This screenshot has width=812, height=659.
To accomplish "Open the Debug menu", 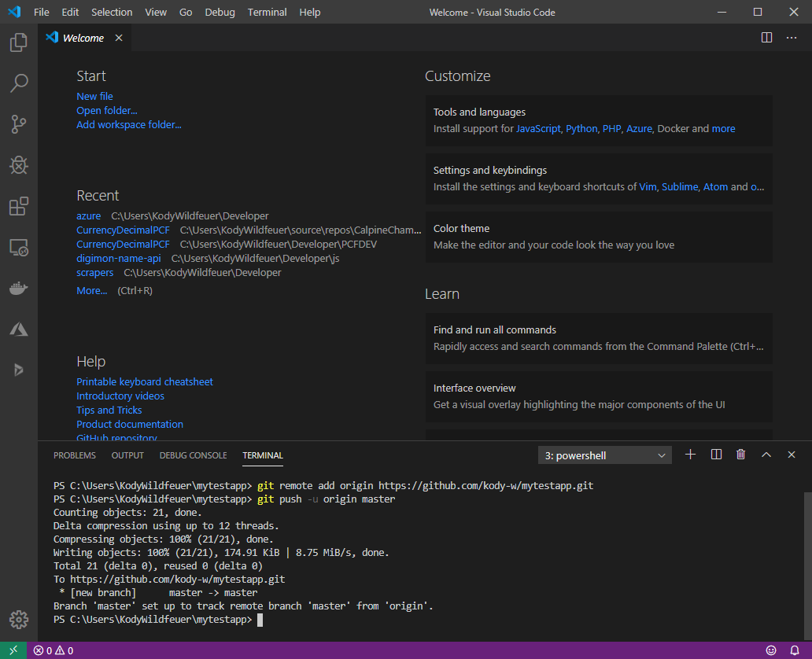I will pyautogui.click(x=220, y=12).
